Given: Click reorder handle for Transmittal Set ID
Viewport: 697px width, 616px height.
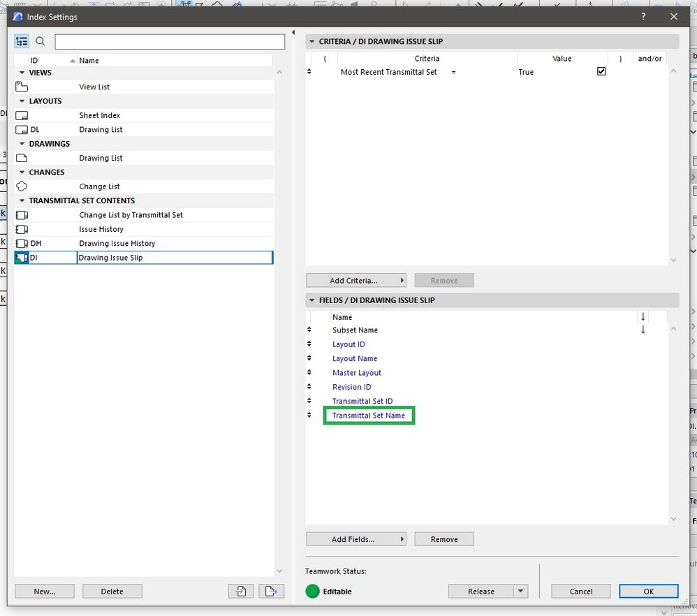Looking at the screenshot, I should click(x=309, y=401).
